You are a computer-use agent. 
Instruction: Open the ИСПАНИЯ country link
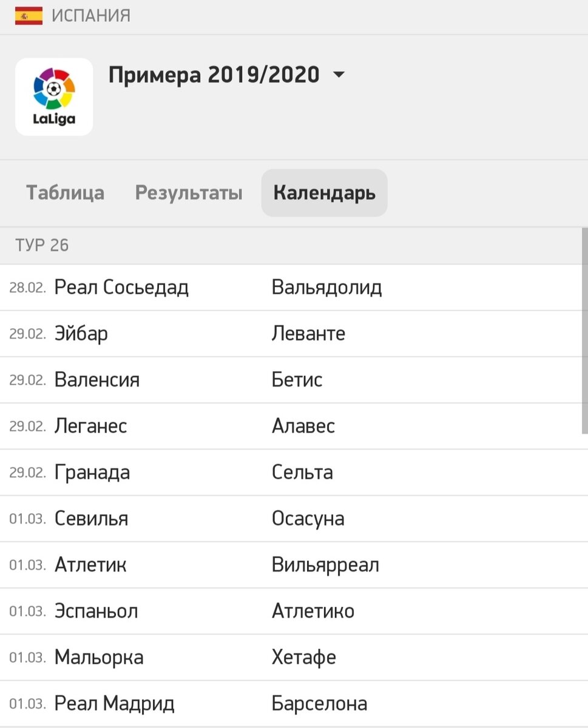(91, 15)
